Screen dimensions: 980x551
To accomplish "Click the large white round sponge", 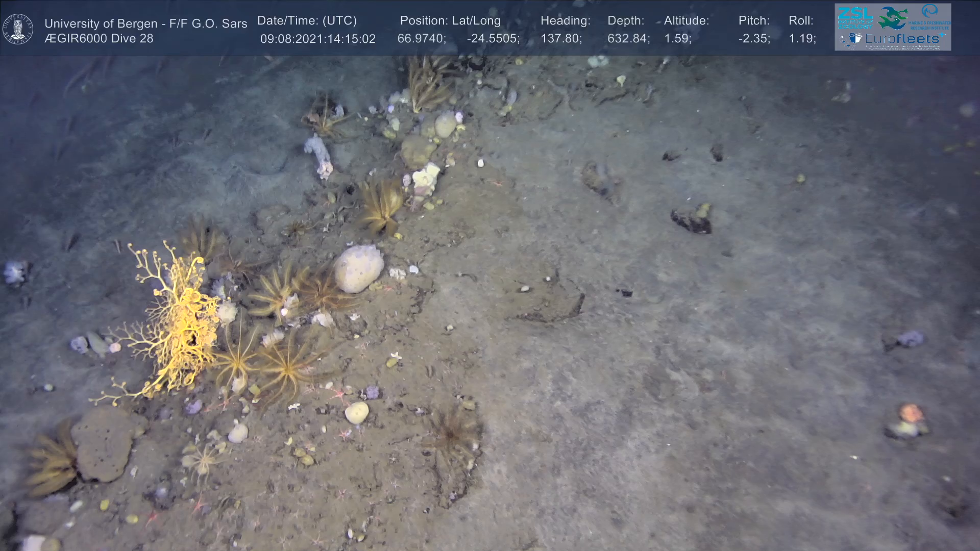I will point(358,269).
